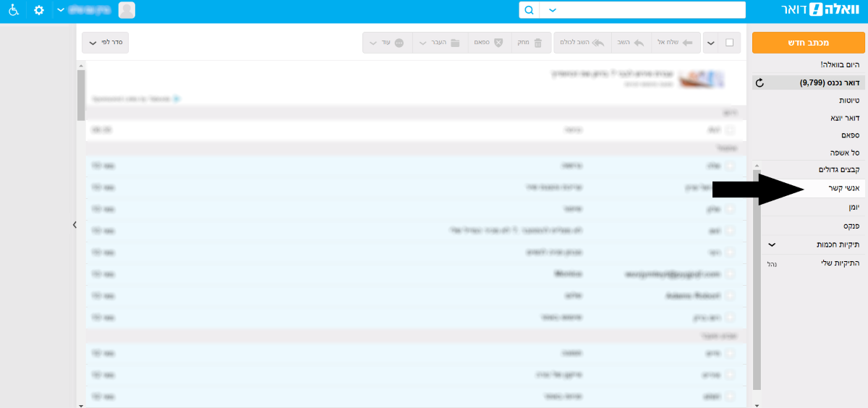Screen dimensions: 868x408
Task: Expand the smart folders (תיקיות חכמות) section
Action: point(772,245)
